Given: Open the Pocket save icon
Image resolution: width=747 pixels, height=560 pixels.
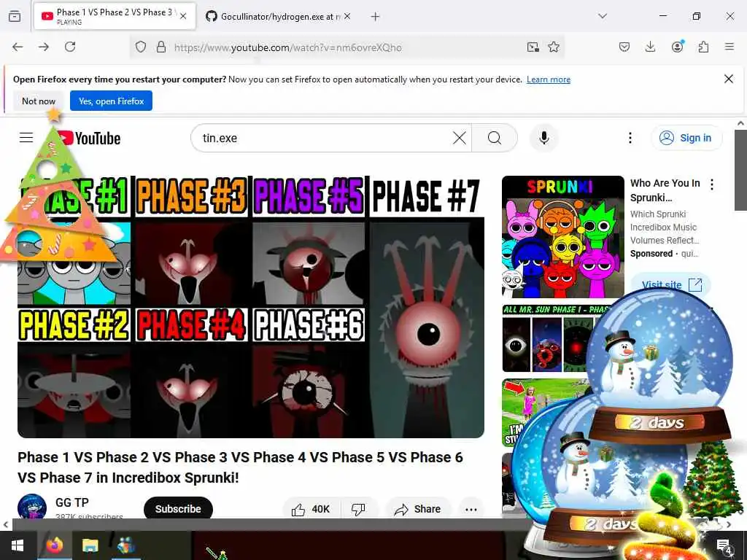Looking at the screenshot, I should click(x=624, y=47).
